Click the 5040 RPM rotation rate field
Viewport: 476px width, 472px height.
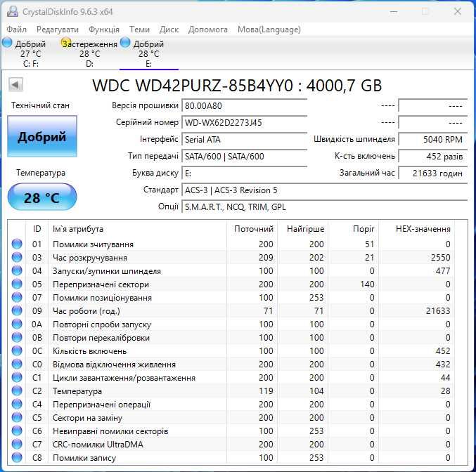click(433, 140)
